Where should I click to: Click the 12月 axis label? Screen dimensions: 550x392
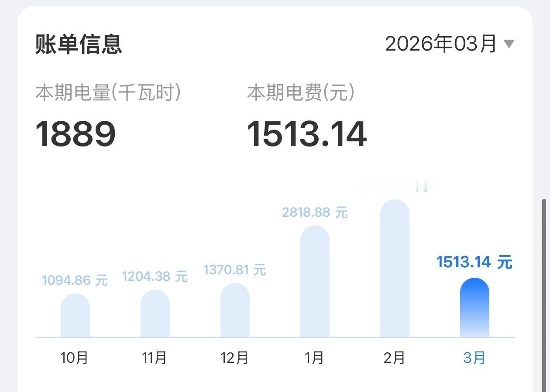click(235, 358)
